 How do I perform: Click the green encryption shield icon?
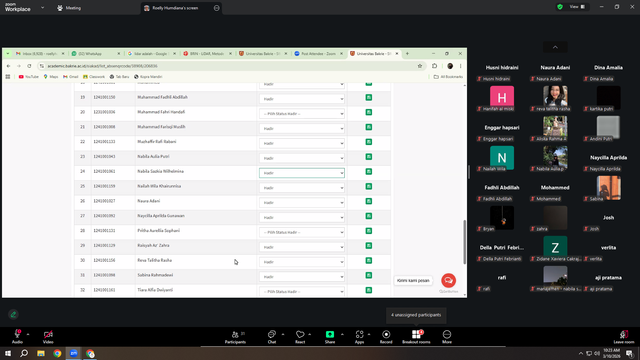(x=560, y=7)
